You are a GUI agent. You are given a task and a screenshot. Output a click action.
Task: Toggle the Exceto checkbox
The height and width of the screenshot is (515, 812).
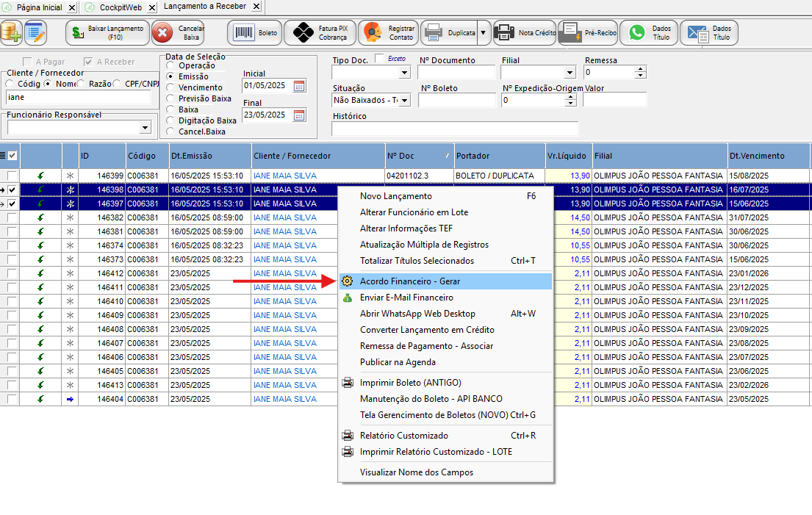click(379, 58)
